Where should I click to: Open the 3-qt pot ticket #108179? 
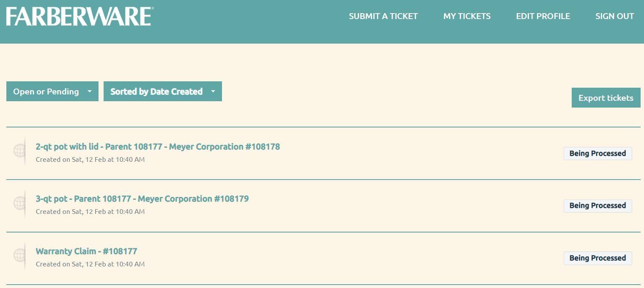pyautogui.click(x=142, y=199)
